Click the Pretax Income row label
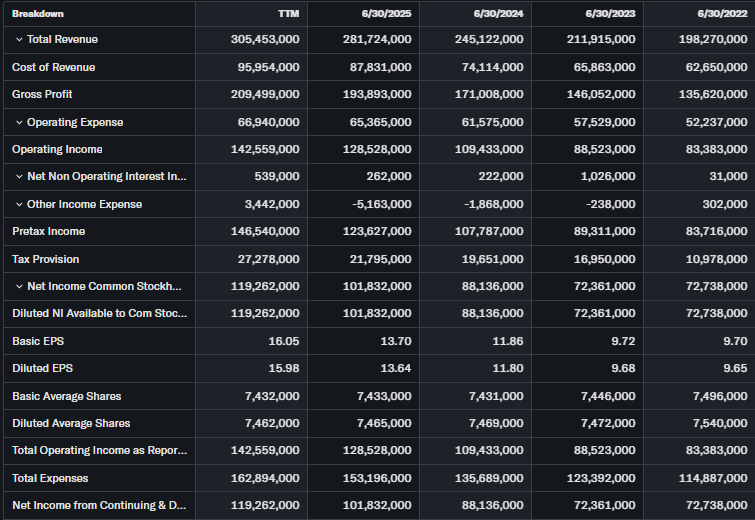 click(48, 231)
